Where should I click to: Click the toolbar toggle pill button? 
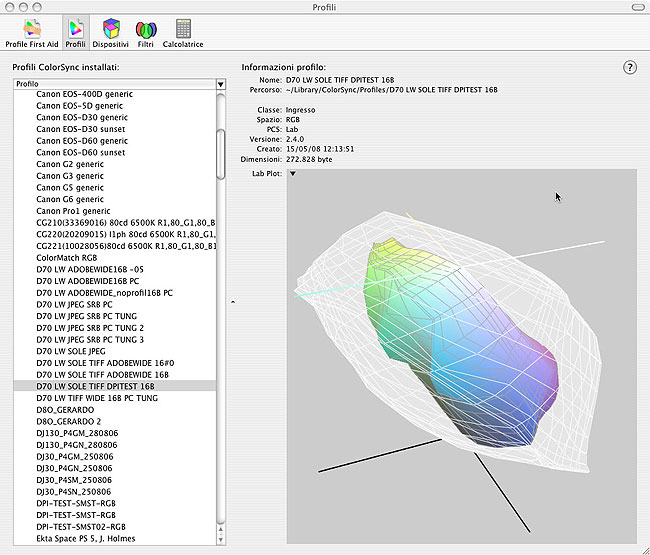click(638, 7)
